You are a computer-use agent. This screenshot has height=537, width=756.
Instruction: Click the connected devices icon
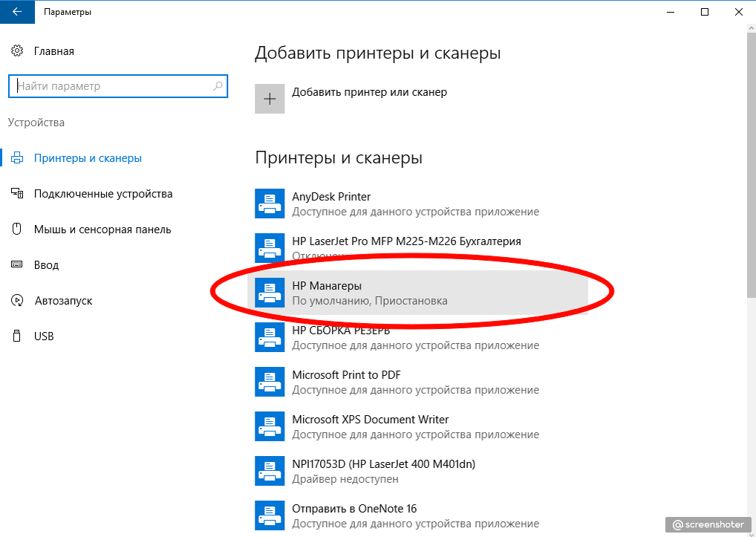coord(17,193)
